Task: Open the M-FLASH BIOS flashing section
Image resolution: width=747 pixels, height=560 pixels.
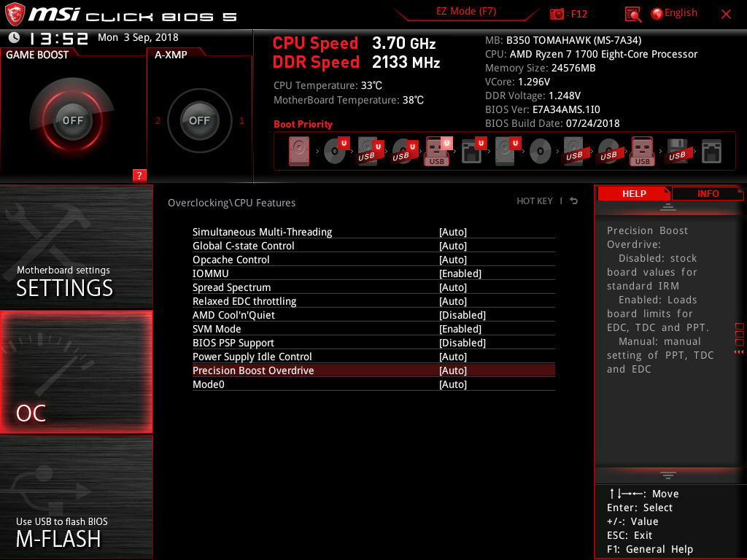Action: pos(76,497)
